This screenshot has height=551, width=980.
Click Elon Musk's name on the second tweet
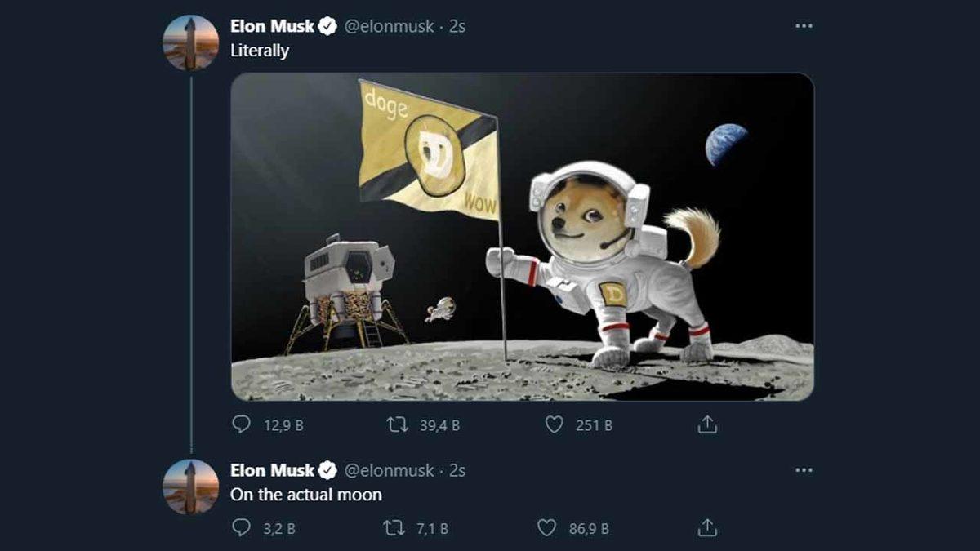(x=274, y=470)
